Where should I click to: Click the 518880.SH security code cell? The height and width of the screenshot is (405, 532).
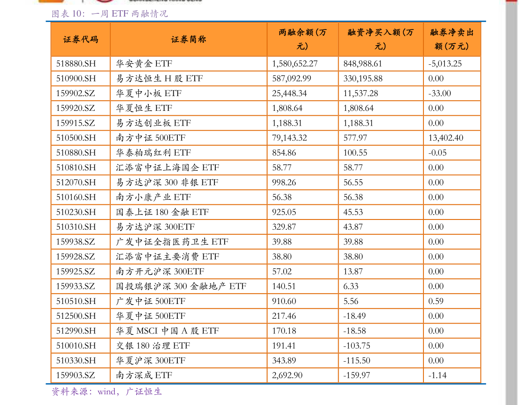click(76, 63)
